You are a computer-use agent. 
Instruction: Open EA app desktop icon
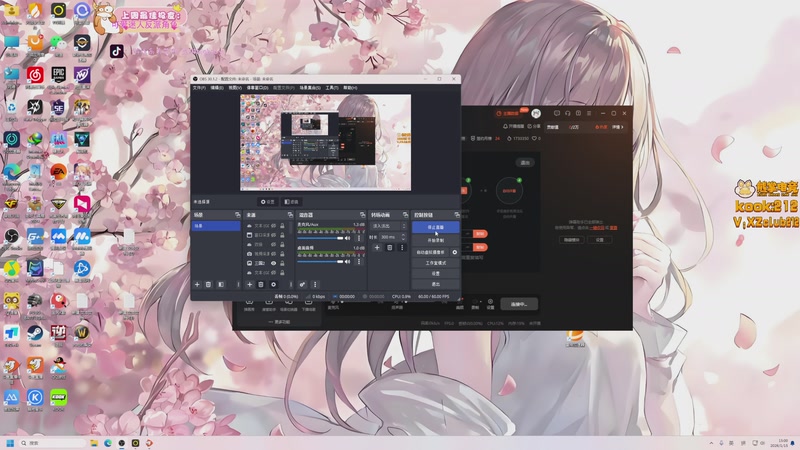58,172
